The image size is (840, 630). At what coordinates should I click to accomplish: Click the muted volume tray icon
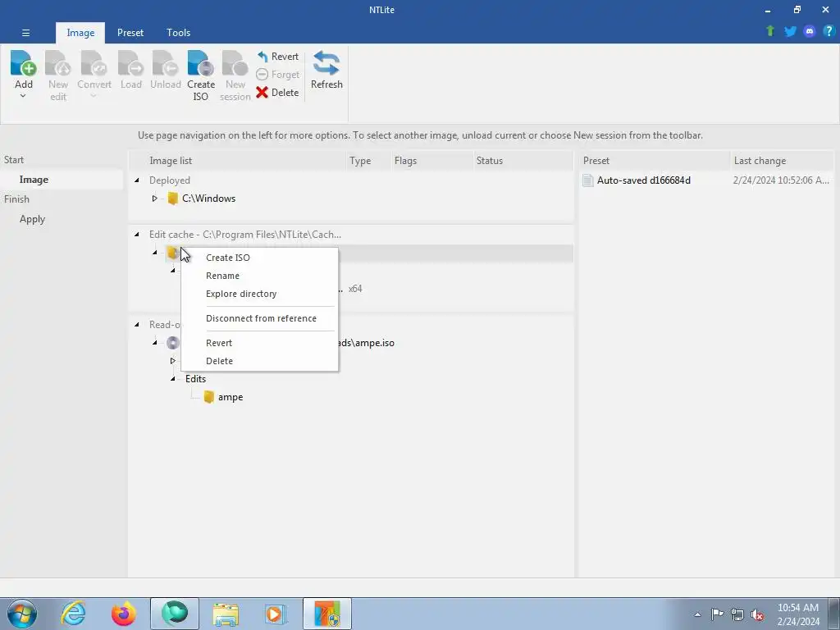(x=757, y=614)
